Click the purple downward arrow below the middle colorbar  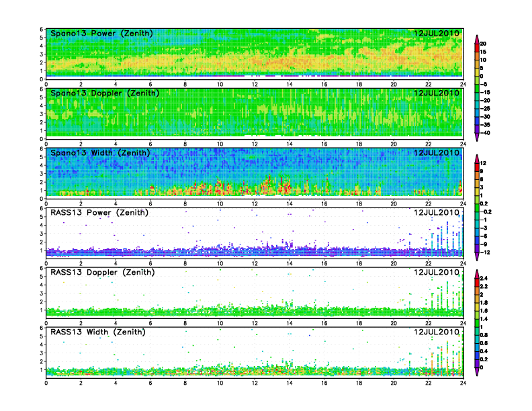[477, 257]
